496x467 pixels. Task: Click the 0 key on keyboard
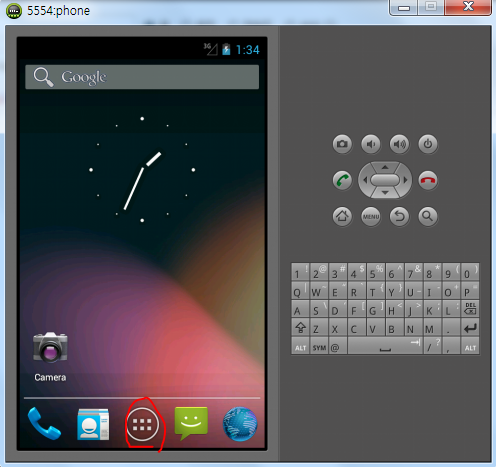click(x=470, y=272)
